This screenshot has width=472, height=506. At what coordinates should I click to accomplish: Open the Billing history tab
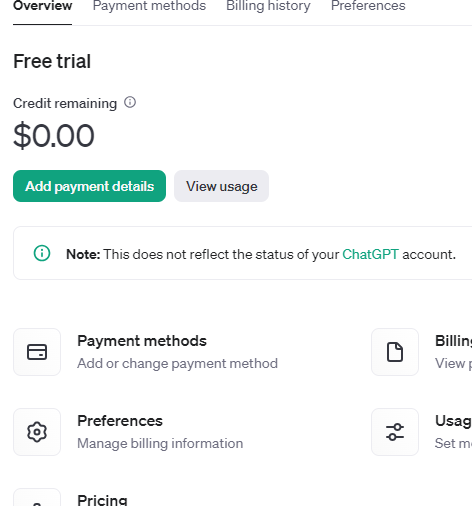(268, 6)
